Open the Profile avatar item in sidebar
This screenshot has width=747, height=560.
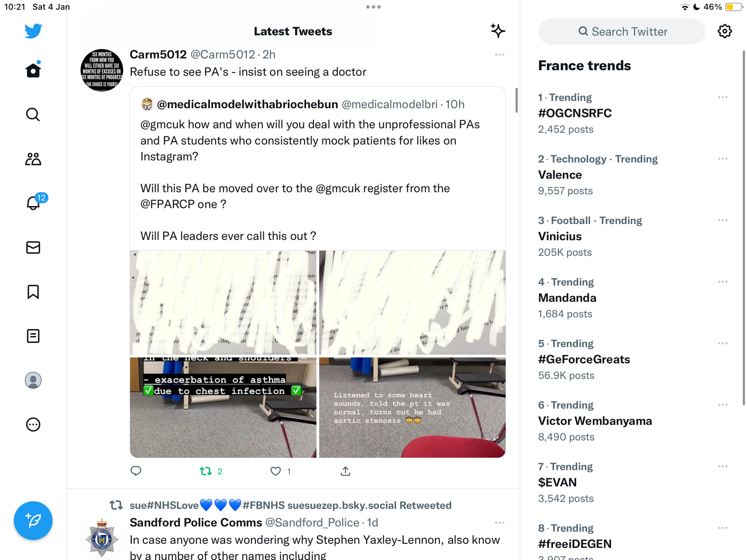point(33,380)
